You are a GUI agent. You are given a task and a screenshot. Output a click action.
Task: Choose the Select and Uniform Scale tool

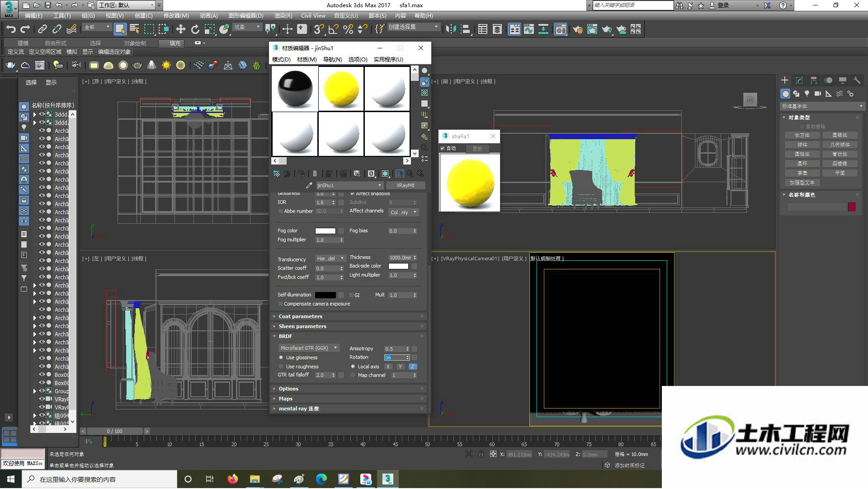tap(209, 29)
